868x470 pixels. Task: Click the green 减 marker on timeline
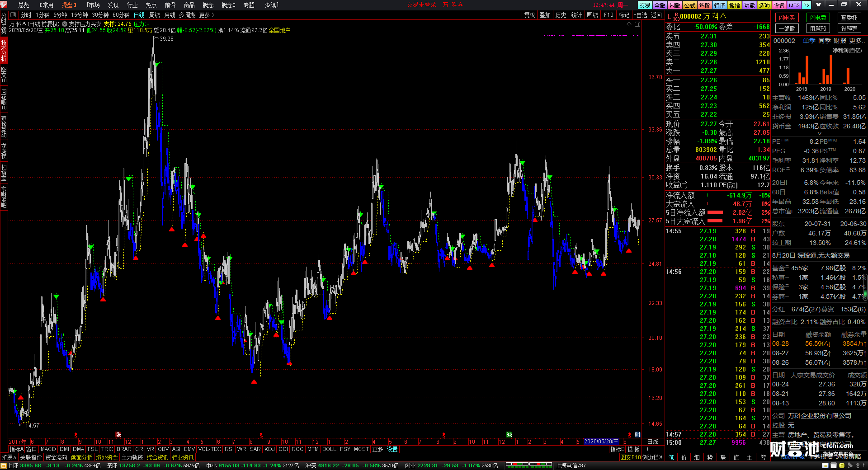[509, 435]
